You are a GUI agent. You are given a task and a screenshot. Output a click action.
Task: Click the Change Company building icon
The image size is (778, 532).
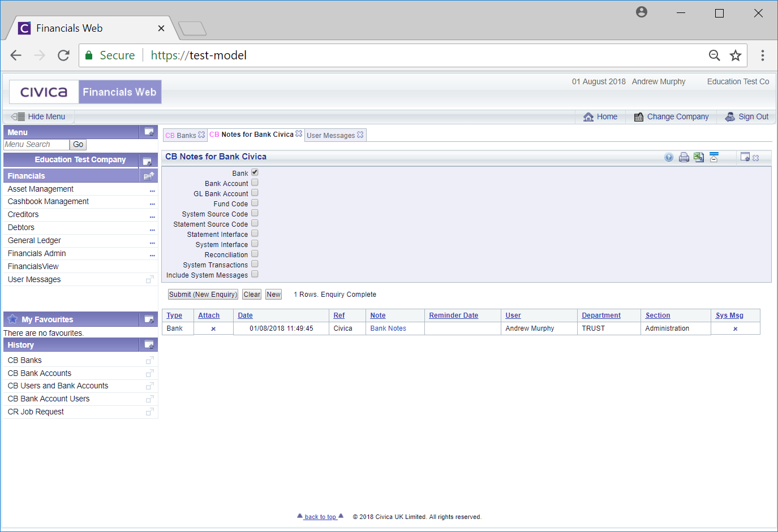[x=639, y=117]
